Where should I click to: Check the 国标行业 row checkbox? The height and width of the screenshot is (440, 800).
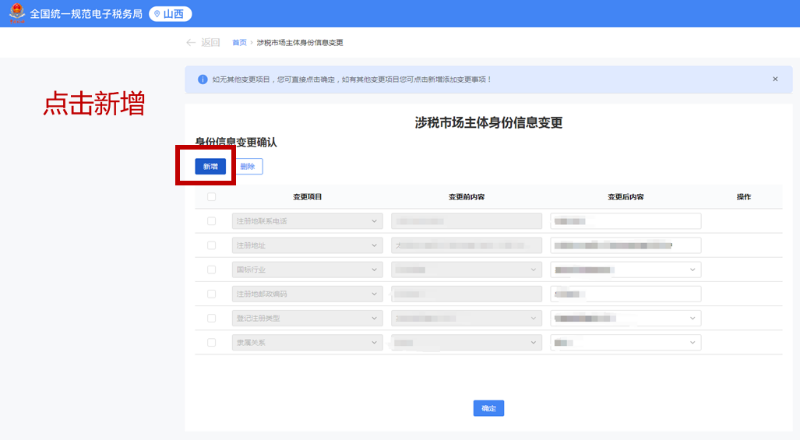pos(211,269)
